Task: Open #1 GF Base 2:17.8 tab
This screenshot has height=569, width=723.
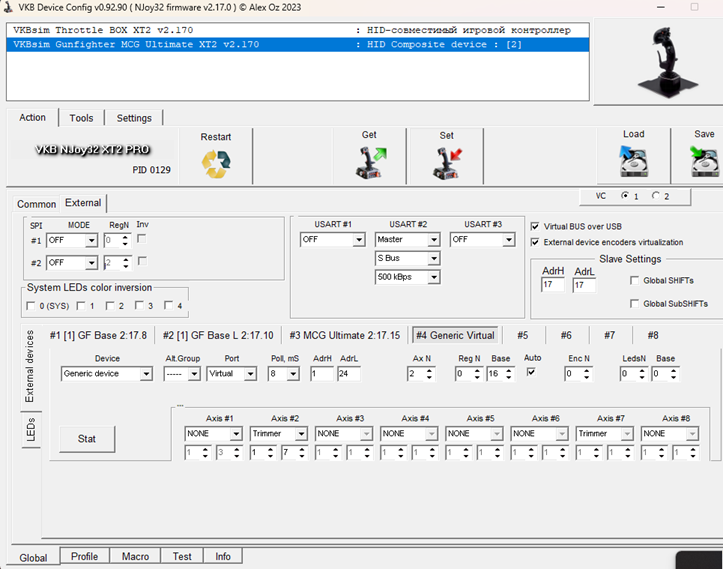Action: (98, 335)
